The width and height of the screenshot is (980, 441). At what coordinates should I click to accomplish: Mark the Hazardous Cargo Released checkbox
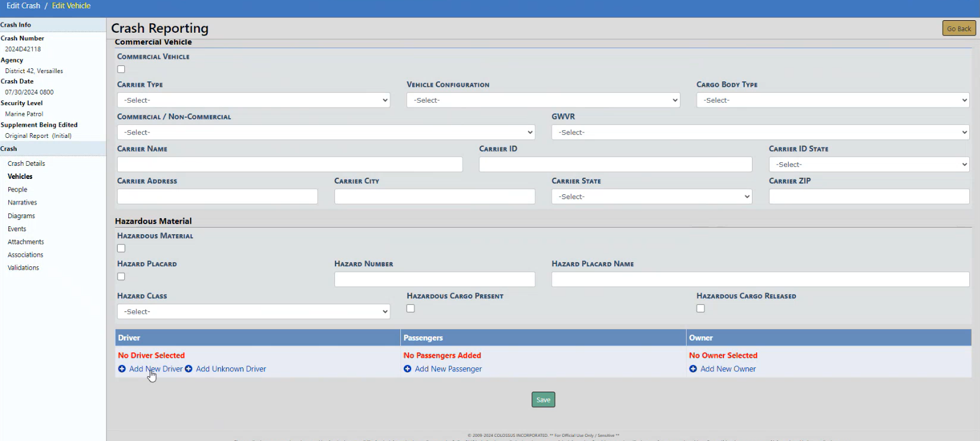[701, 308]
